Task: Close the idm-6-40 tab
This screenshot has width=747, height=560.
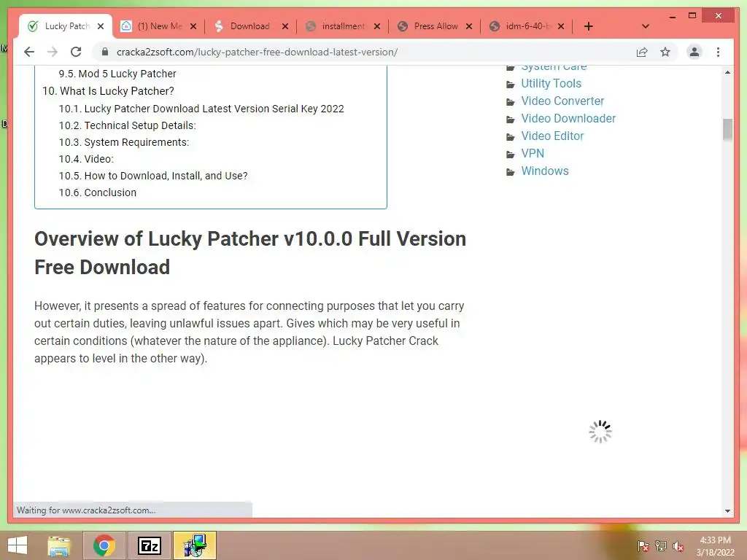Action: click(561, 26)
